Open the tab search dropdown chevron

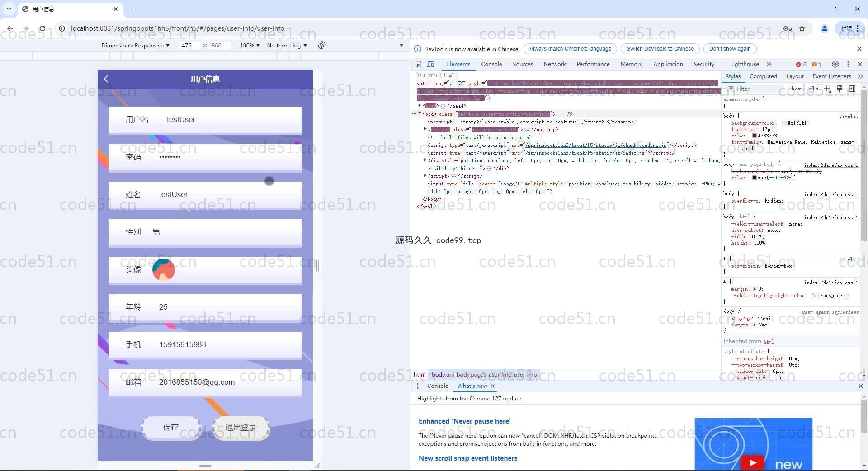click(9, 9)
